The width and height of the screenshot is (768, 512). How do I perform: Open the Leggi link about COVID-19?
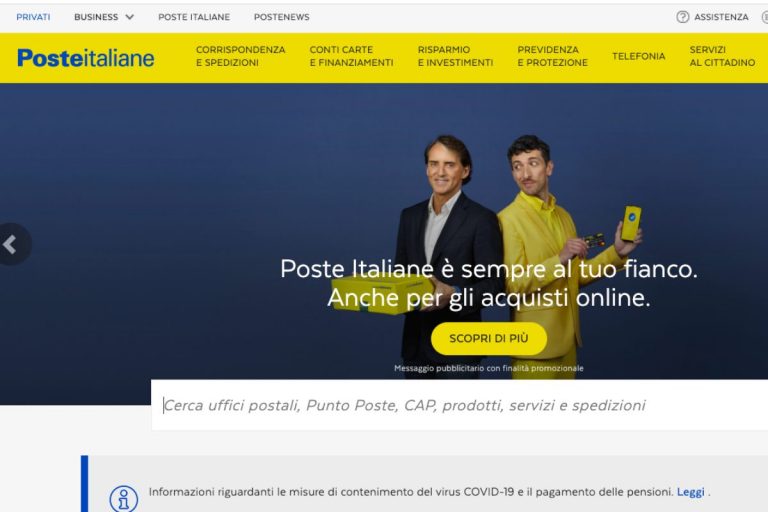691,492
